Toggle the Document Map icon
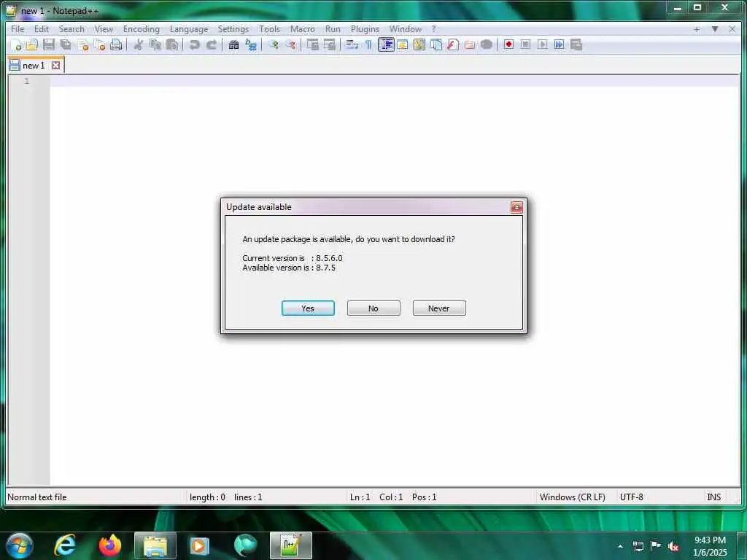Viewport: 747px width, 560px height. coord(419,44)
